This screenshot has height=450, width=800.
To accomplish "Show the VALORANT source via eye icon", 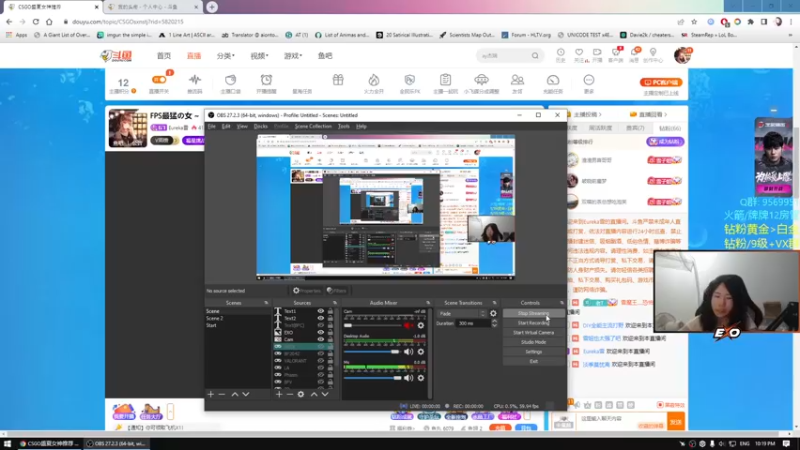I will 320,361.
